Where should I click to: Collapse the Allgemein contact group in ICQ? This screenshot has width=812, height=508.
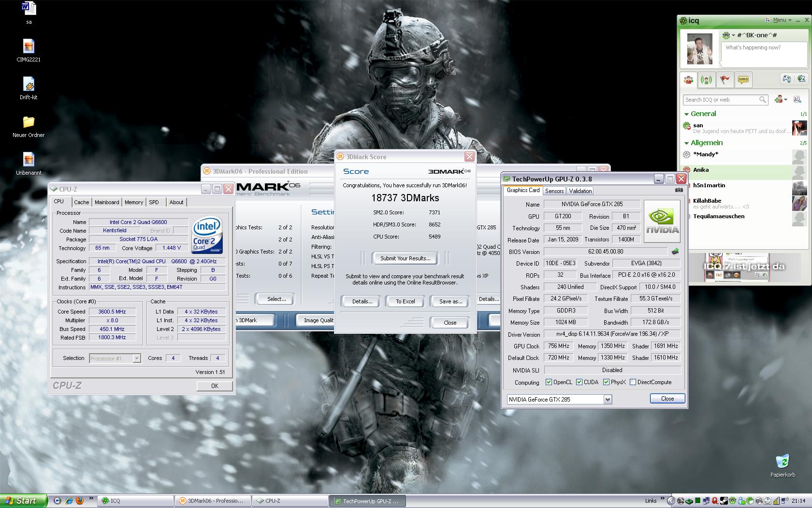click(x=686, y=143)
